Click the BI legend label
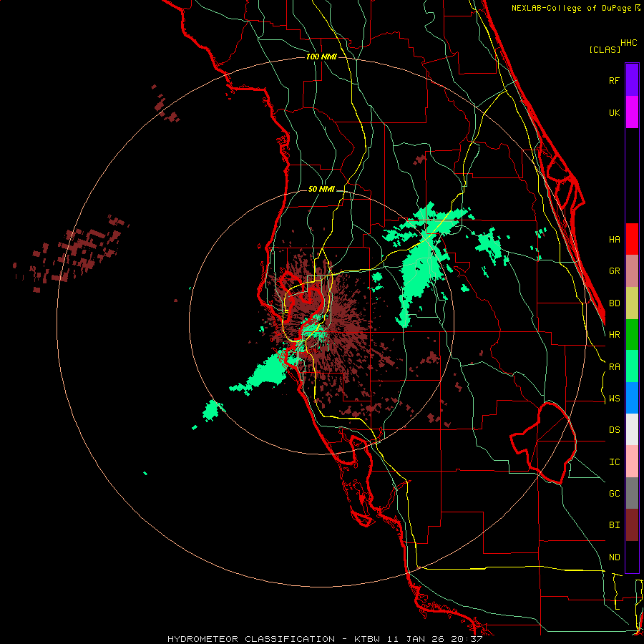The image size is (644, 644). [x=614, y=525]
